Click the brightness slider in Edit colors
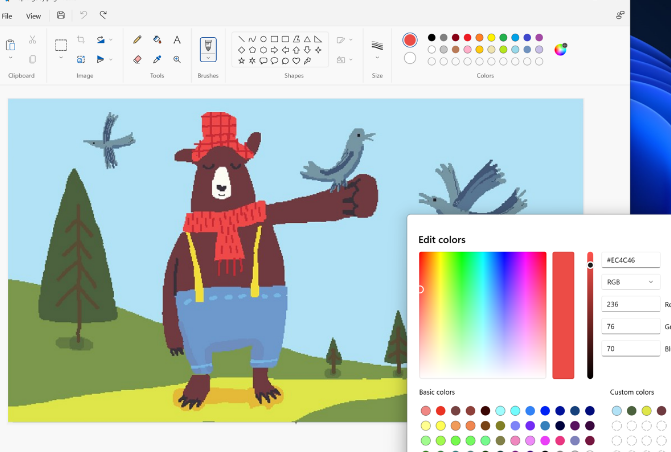 590,315
